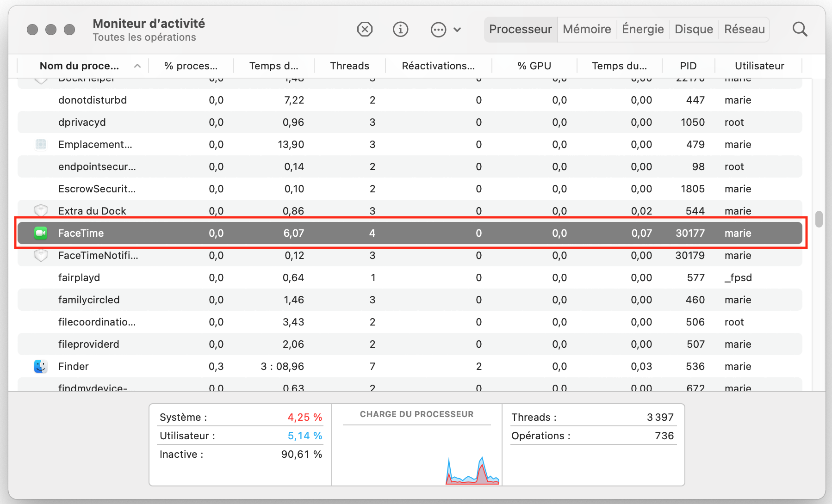Click the Threads total 3 397

[660, 417]
